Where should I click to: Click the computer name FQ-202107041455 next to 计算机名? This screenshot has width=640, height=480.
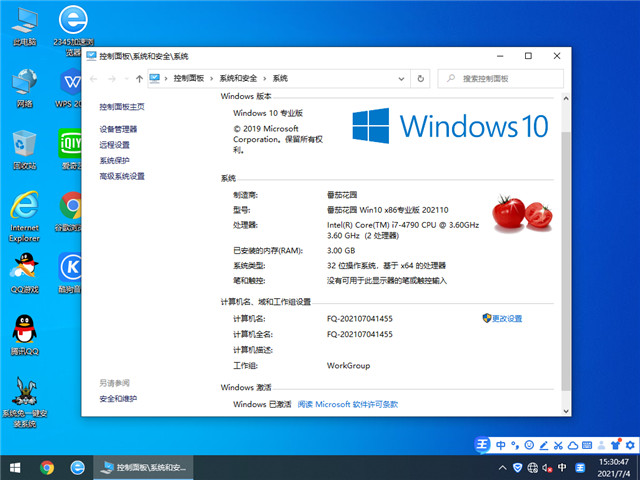[360, 319]
